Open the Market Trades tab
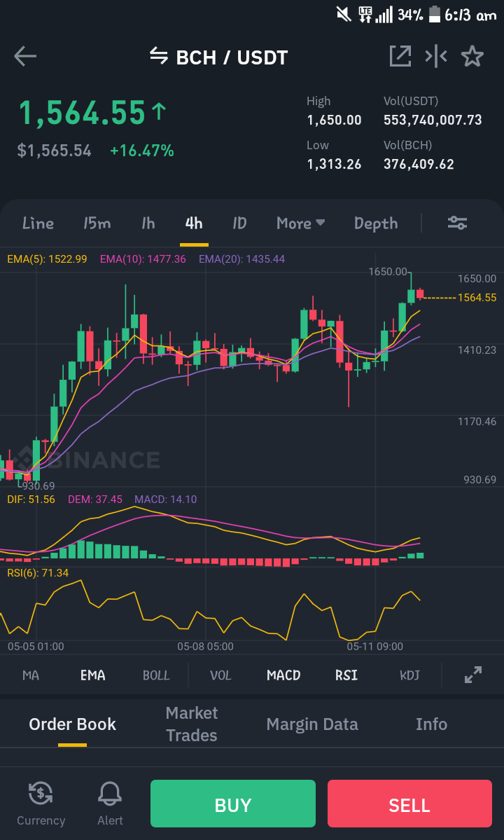Screen dimensions: 504x840 coord(192,724)
